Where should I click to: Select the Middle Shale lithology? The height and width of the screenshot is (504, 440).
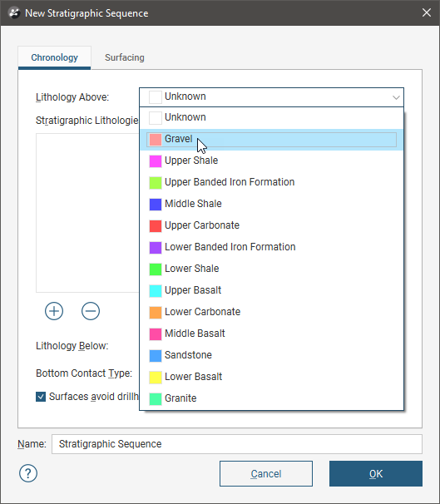coord(271,204)
